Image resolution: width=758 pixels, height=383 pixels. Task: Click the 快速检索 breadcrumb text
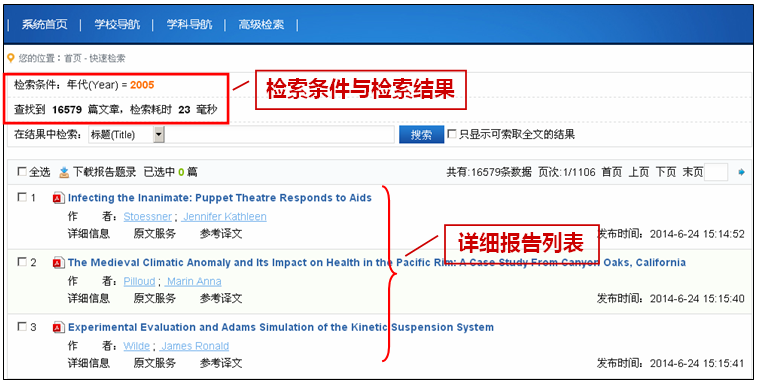point(107,59)
